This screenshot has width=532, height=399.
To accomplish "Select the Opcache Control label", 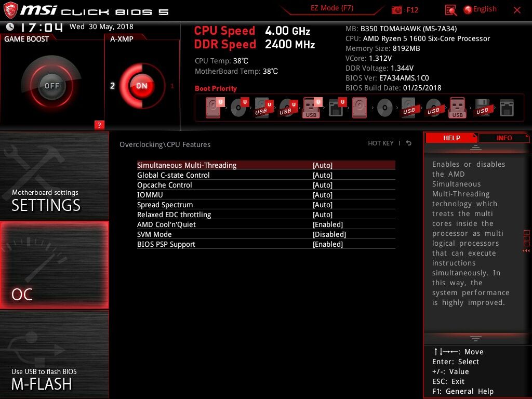I will pos(165,185).
